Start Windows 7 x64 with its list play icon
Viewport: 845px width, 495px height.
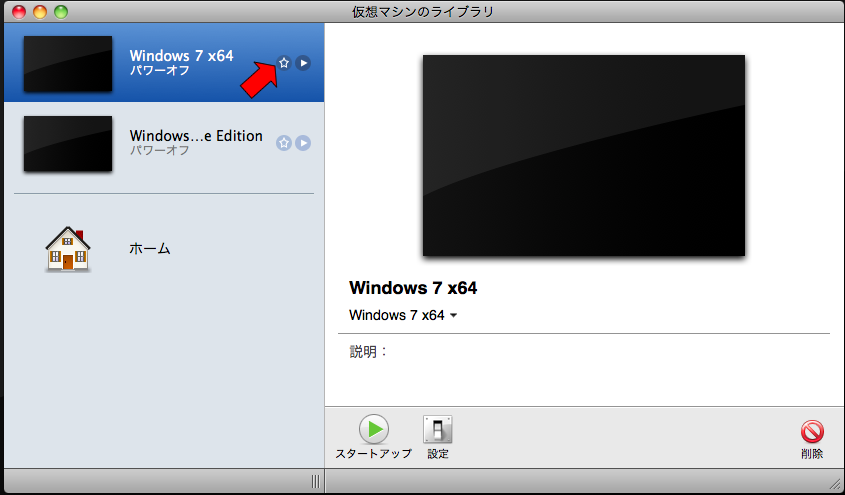click(303, 63)
